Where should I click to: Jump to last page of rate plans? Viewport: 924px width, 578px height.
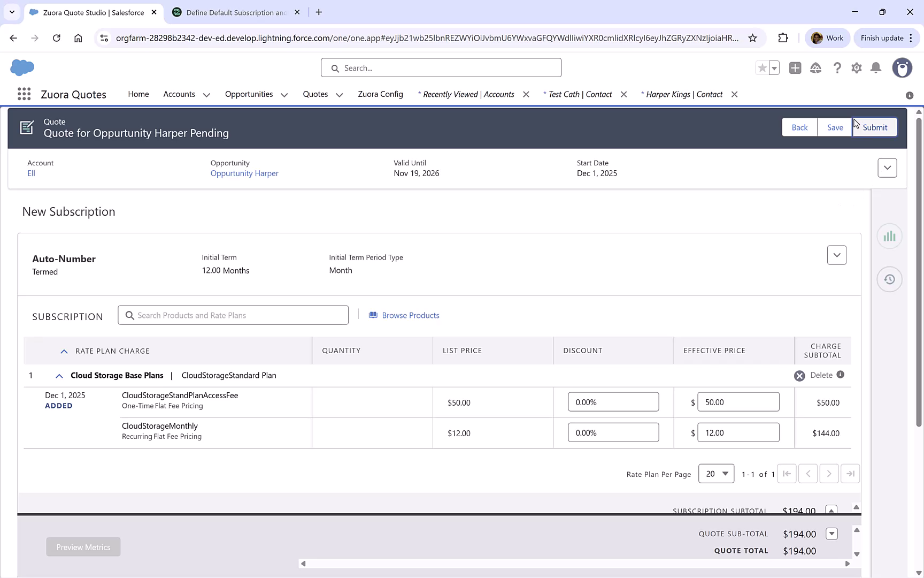tap(850, 474)
